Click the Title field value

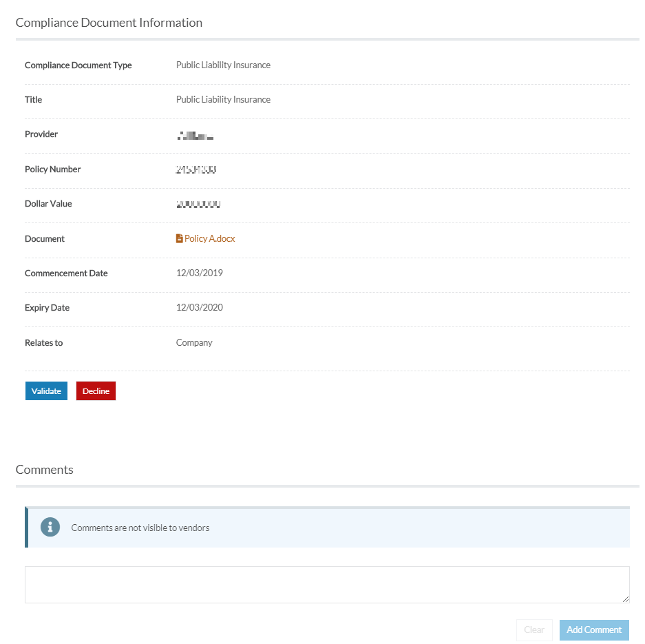[223, 100]
